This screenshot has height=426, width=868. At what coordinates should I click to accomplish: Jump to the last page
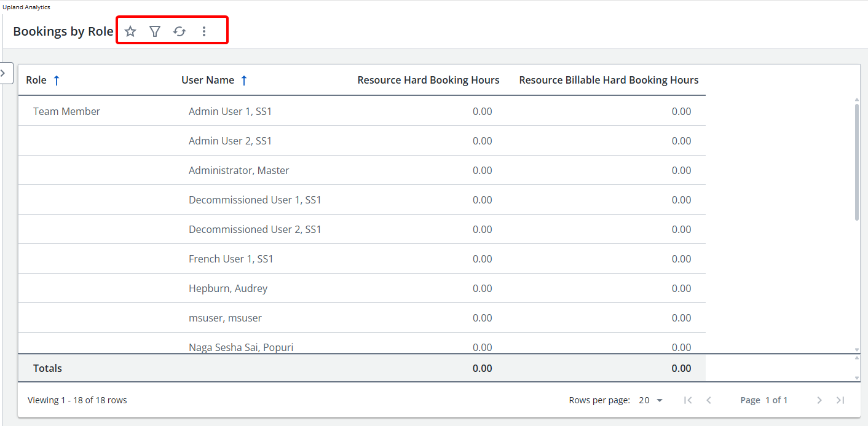point(840,400)
